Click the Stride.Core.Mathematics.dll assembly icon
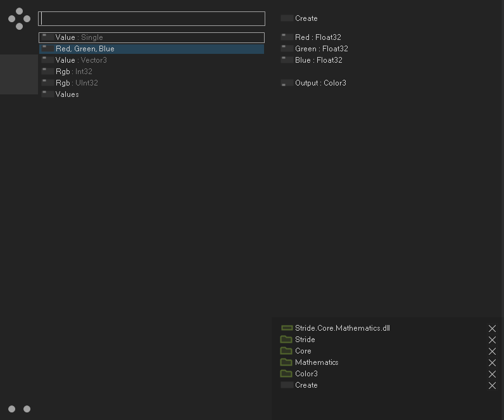504x420 pixels. (287, 328)
